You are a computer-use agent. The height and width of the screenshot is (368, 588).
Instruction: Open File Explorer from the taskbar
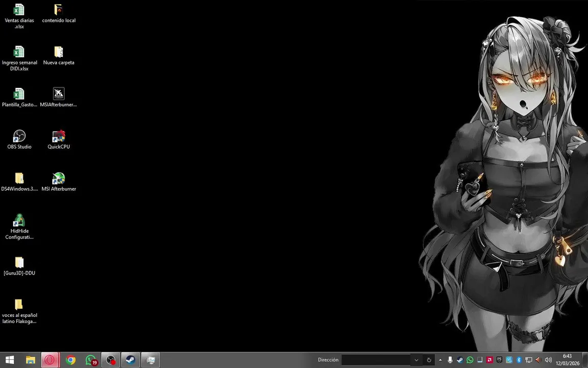pyautogui.click(x=31, y=360)
